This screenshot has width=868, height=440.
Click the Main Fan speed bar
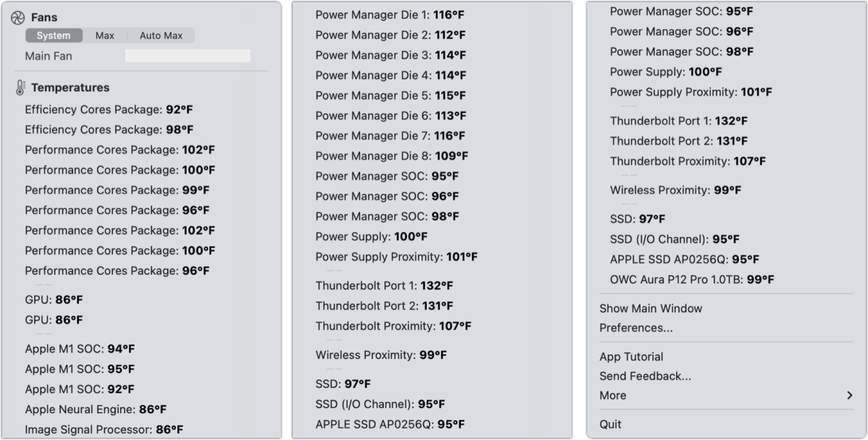coord(188,56)
